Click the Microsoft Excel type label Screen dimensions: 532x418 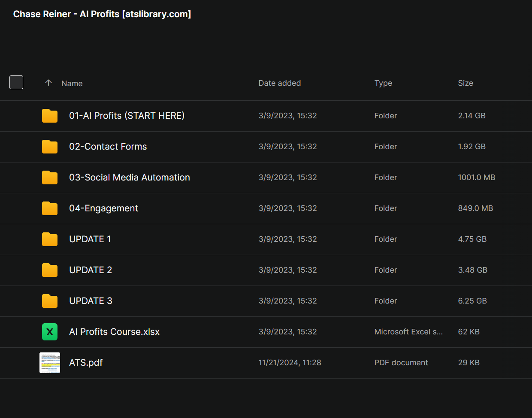pos(408,332)
